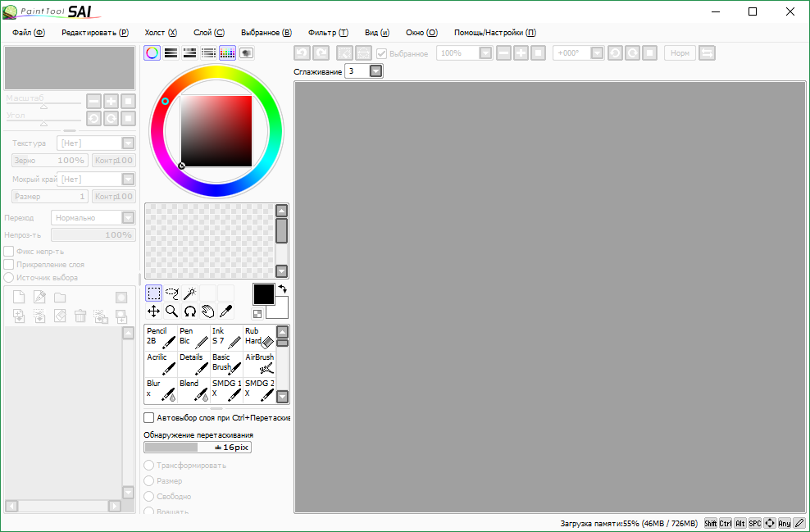The width and height of the screenshot is (810, 532).
Task: Choose the Acrilic brush
Action: point(161,364)
